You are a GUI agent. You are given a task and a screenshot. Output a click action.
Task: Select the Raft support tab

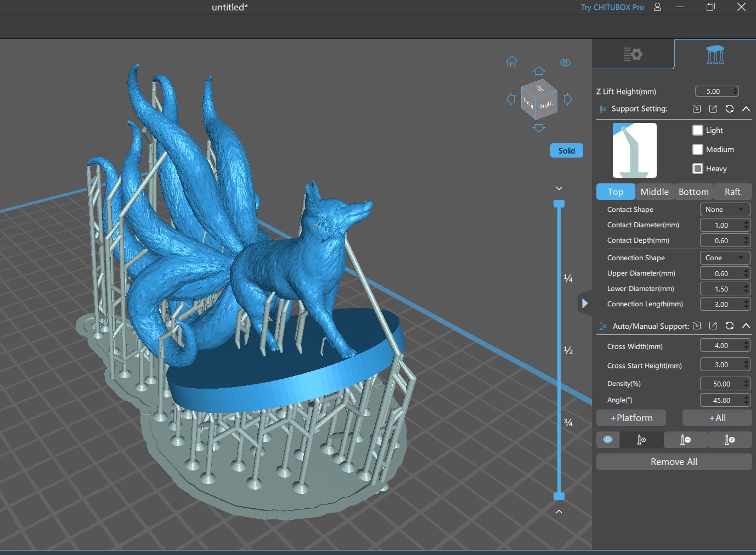[732, 192]
